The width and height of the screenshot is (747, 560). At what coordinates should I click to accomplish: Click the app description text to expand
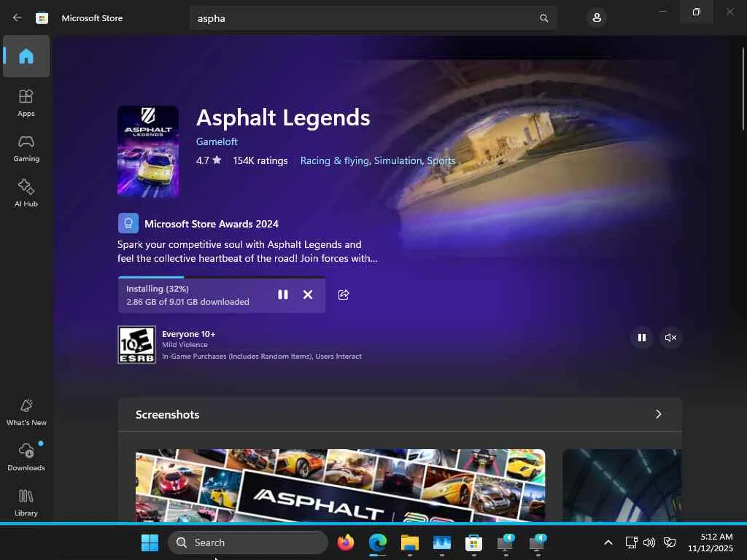(247, 252)
